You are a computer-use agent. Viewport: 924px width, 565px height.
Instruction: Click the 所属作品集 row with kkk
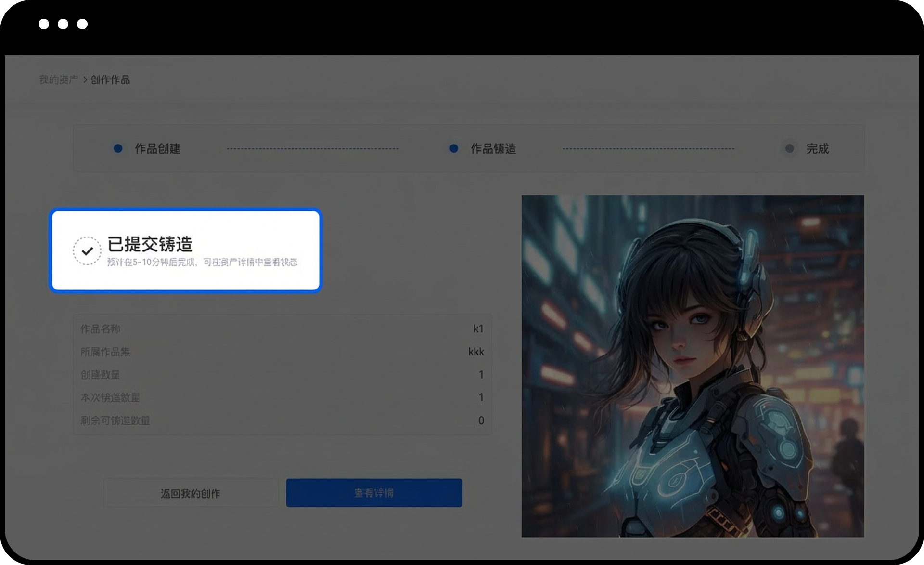[x=282, y=352]
